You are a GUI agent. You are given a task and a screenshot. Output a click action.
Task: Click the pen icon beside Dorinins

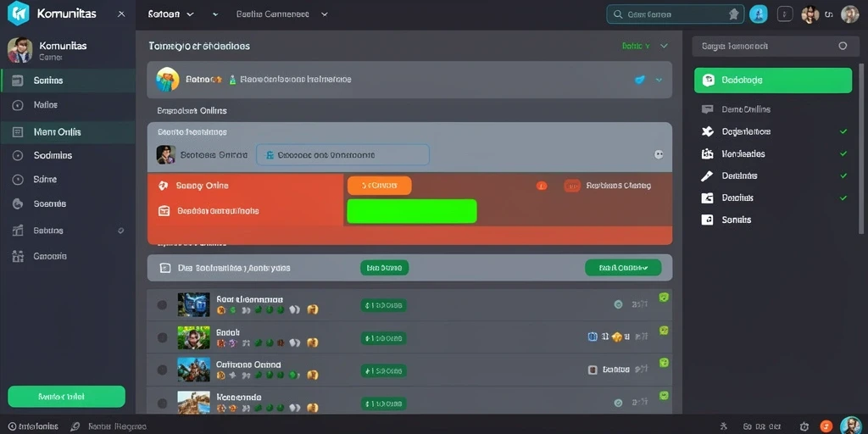click(x=707, y=176)
